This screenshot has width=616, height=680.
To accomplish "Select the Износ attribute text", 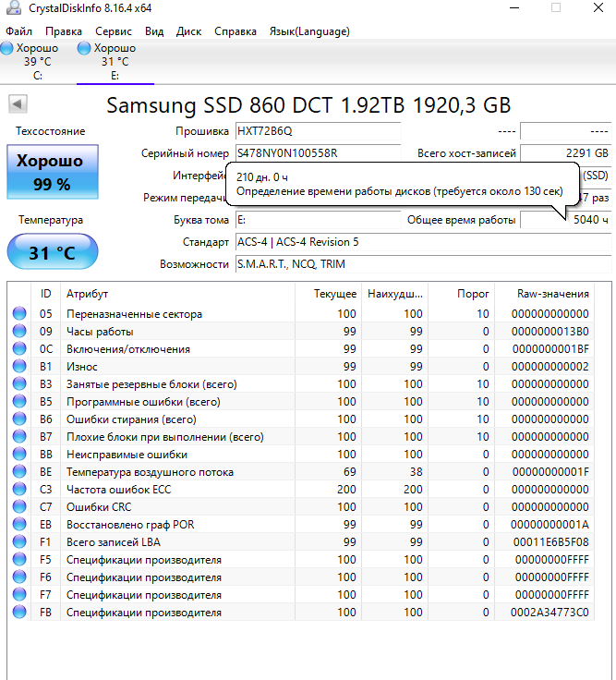I will pos(81,367).
